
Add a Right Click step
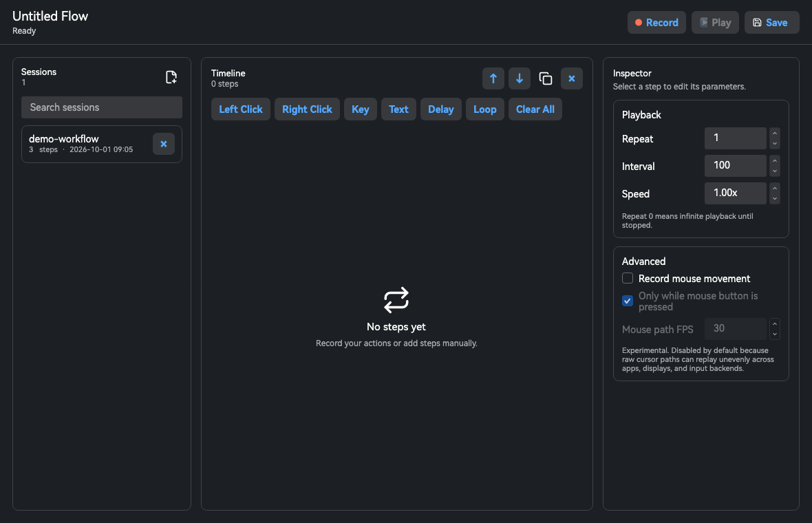pyautogui.click(x=307, y=109)
